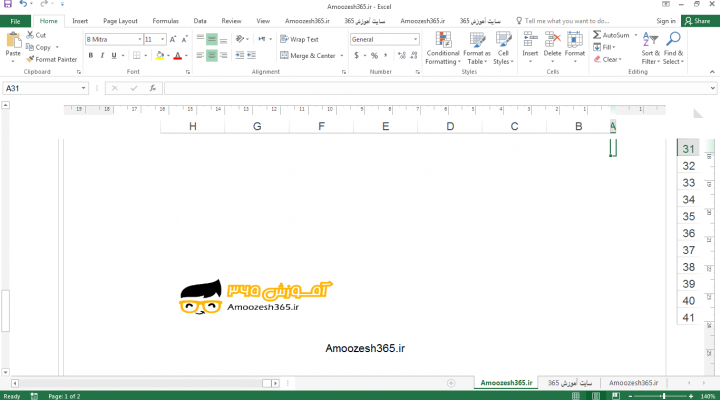720x400 pixels.
Task: Decrease indent in Alignment group
Action: coord(240,55)
